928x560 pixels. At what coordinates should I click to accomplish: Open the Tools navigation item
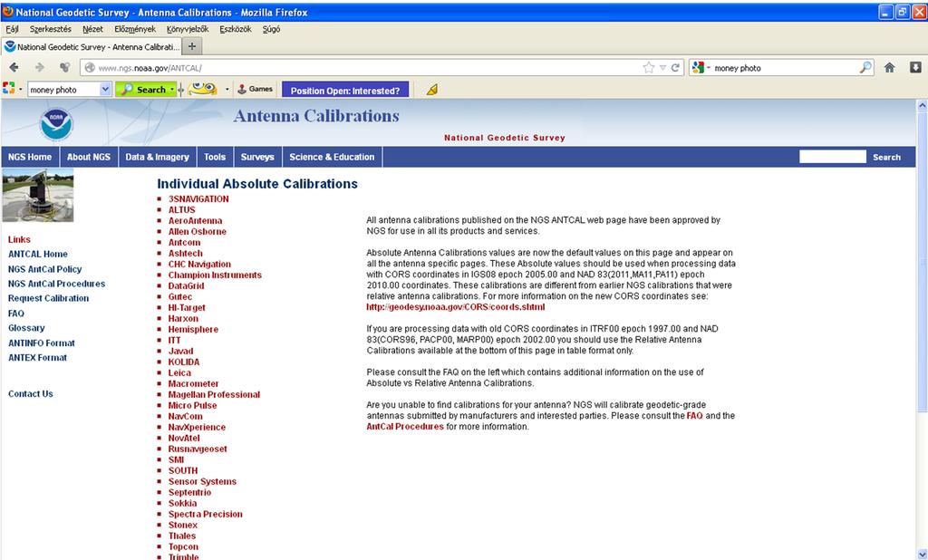coord(215,157)
